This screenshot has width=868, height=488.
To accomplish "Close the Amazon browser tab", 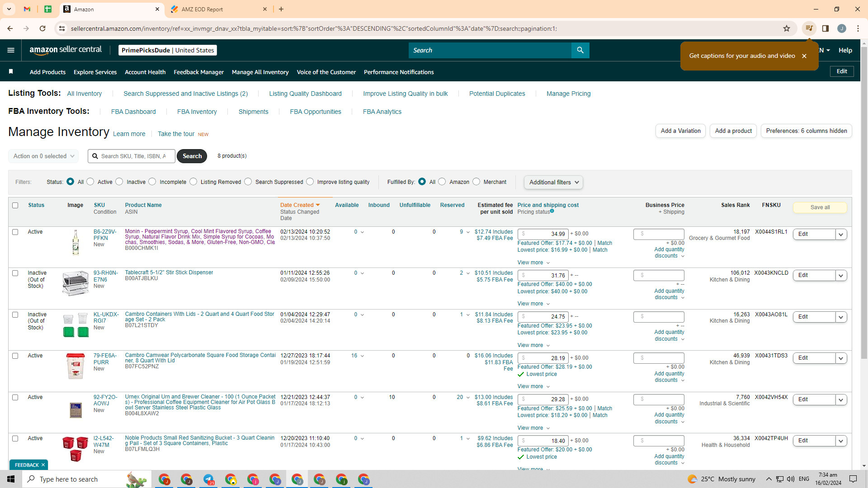I will pyautogui.click(x=157, y=9).
